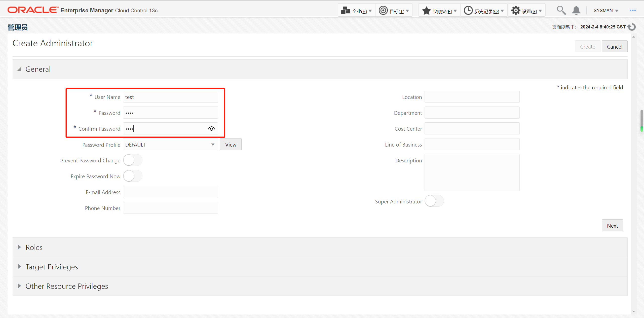Collapse the General section
This screenshot has height=318, width=644.
click(19, 69)
